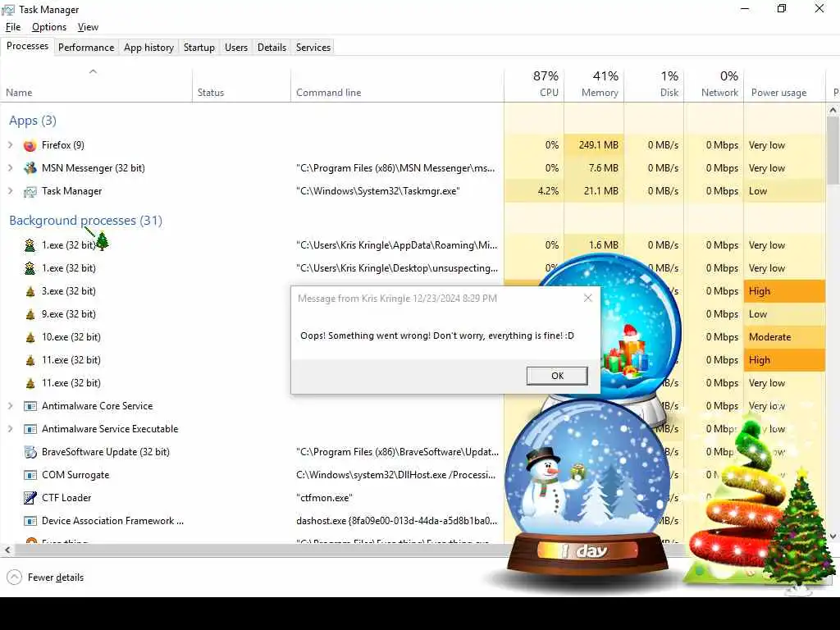Click the MSN Messenger app icon

[x=30, y=168]
